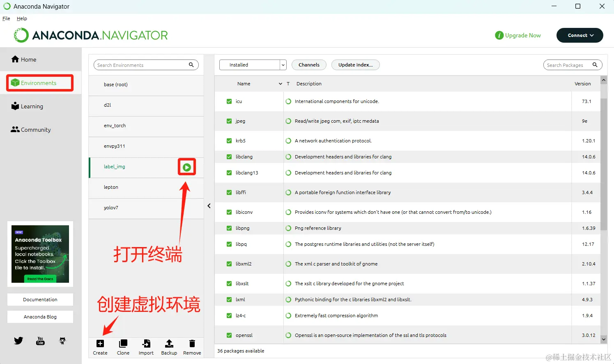Click the Search Environments magnifier icon
The image size is (614, 364).
[x=191, y=65]
